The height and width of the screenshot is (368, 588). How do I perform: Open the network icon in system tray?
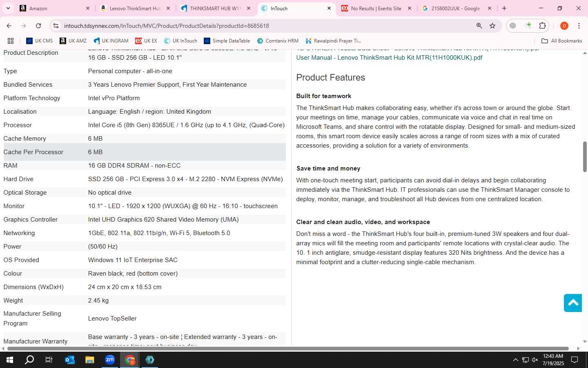(526, 360)
